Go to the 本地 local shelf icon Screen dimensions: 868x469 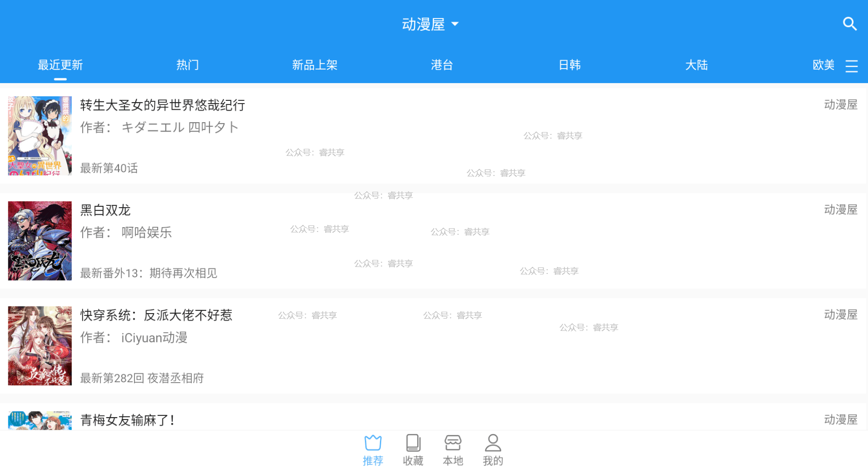(453, 443)
